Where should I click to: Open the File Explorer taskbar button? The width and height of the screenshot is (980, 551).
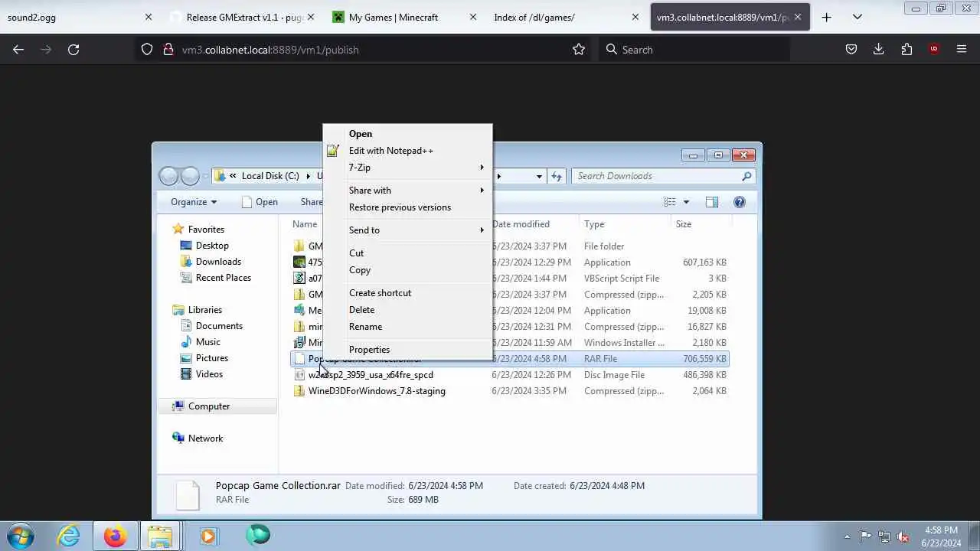160,536
